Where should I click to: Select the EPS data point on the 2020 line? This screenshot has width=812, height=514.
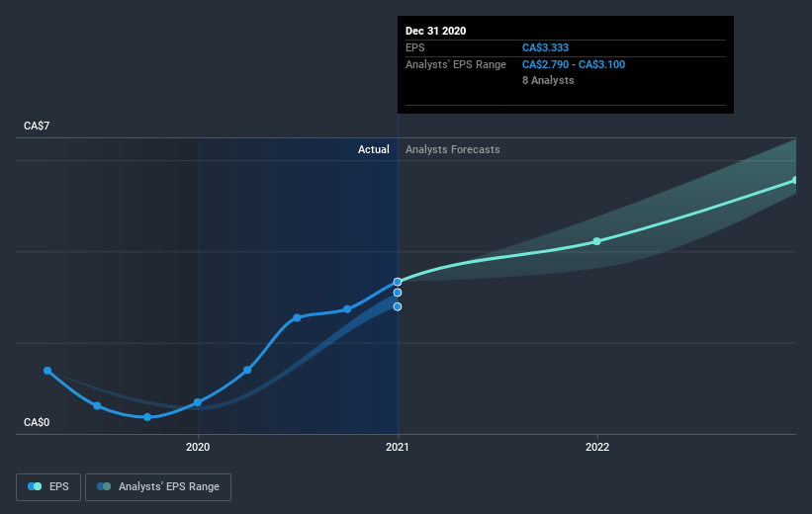pos(198,402)
